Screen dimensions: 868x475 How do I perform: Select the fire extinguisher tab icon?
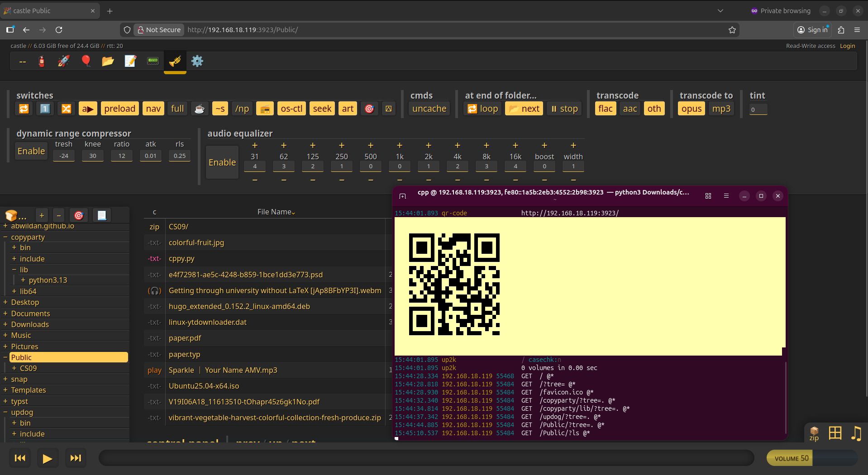pos(41,61)
